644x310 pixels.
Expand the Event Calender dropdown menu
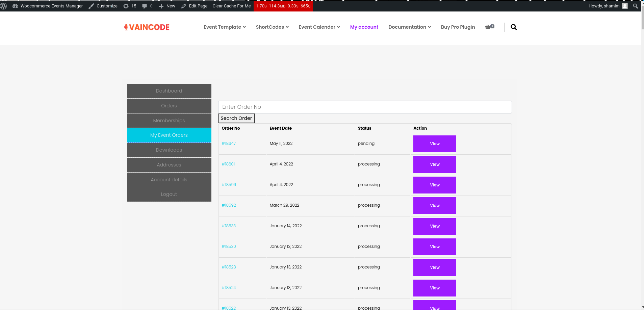tap(319, 27)
